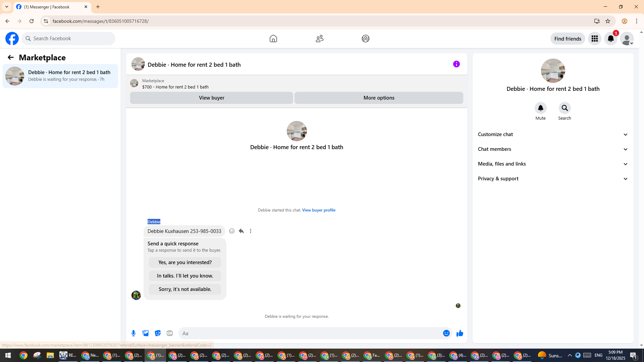Viewport: 644px width, 362px height.
Task: Open the Windows Start menu
Action: coord(8,355)
